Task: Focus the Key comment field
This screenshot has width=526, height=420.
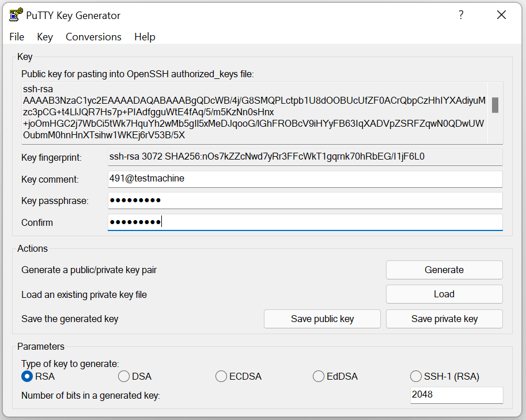Action: point(305,179)
